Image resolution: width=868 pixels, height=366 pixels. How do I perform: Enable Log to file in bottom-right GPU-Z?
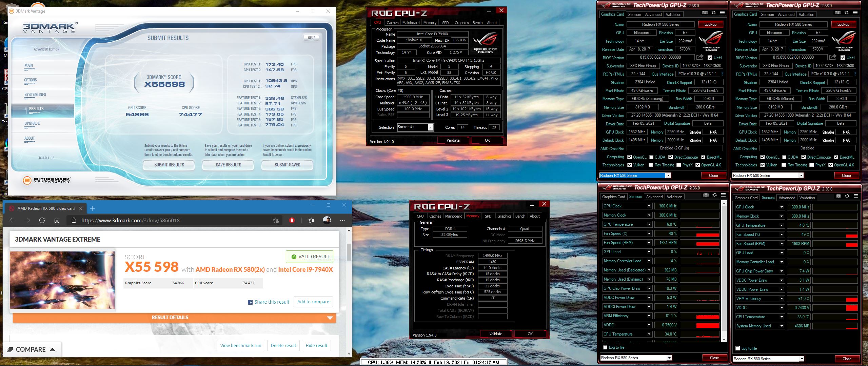[x=737, y=348]
